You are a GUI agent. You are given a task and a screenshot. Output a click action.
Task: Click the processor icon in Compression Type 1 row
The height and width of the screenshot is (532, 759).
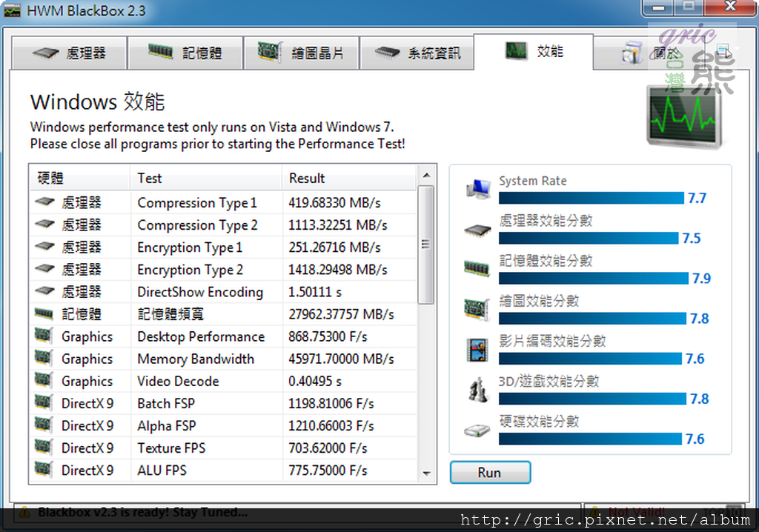(45, 202)
